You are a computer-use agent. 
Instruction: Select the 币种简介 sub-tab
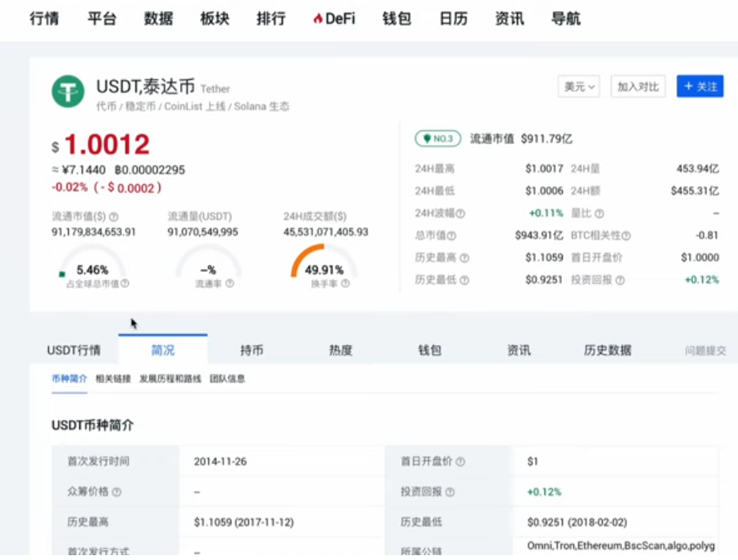point(69,379)
